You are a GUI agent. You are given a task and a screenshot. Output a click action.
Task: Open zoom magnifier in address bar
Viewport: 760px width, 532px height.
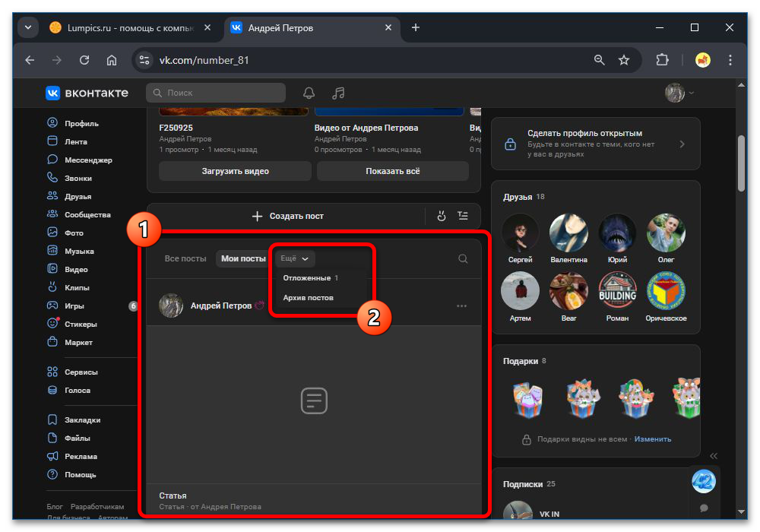pyautogui.click(x=599, y=60)
